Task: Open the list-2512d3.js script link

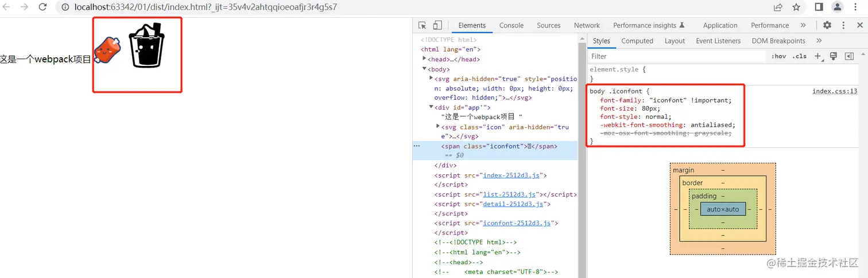Action: click(509, 194)
